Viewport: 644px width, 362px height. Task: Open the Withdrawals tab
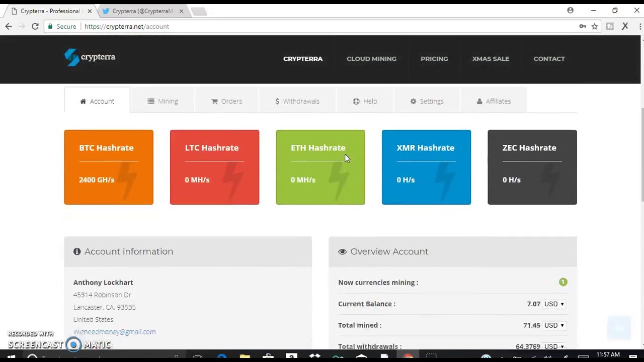point(297,101)
